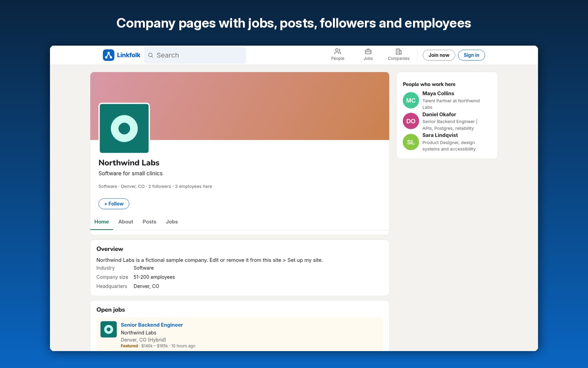Open Sara Lindqvist profile name link
This screenshot has height=368, width=588.
440,135
